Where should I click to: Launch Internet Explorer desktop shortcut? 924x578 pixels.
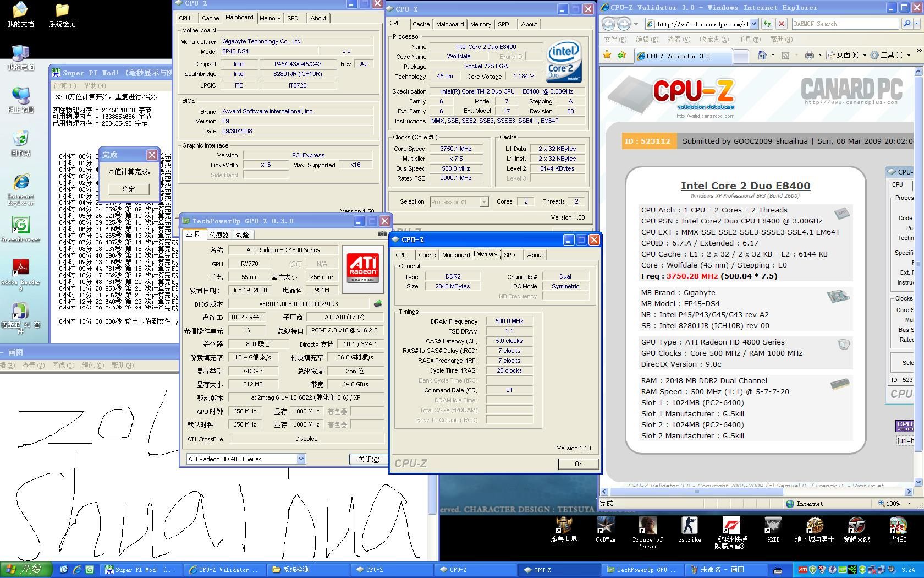(20, 190)
